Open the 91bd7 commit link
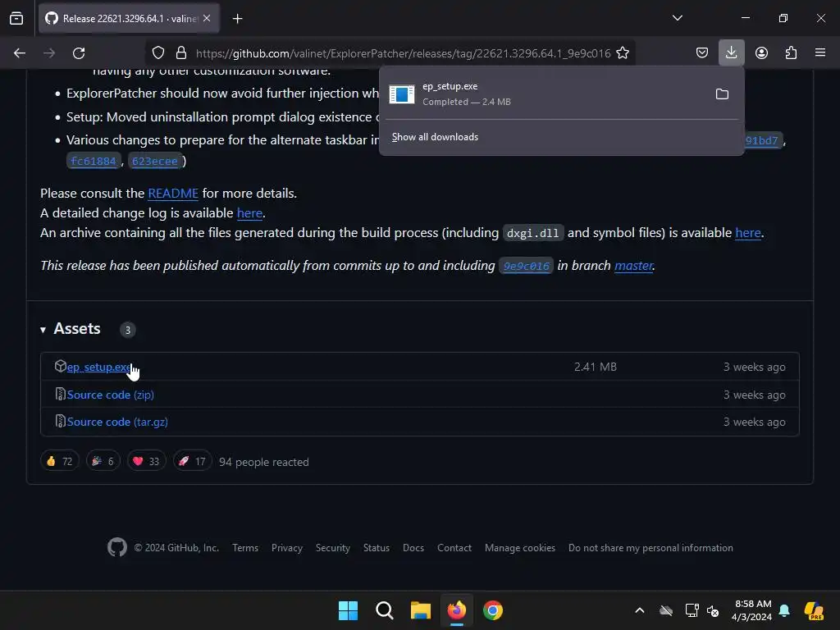 pos(761,140)
